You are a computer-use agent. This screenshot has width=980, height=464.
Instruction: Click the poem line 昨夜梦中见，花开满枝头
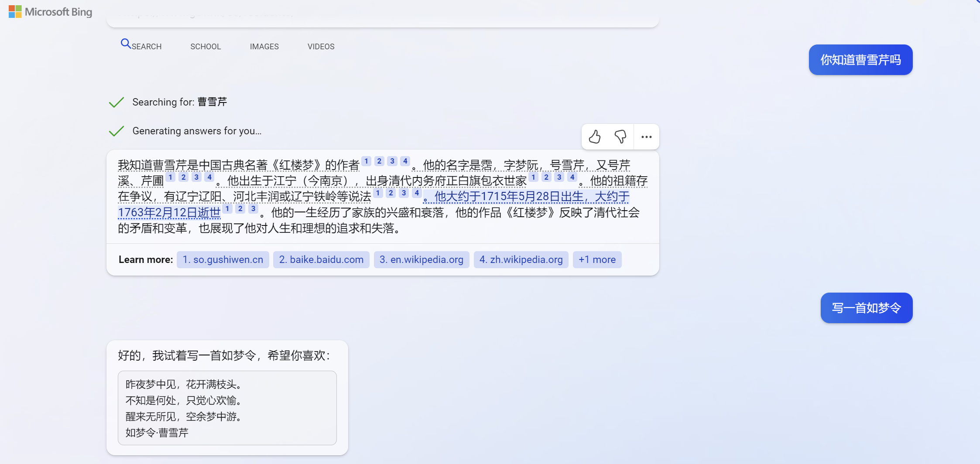pyautogui.click(x=184, y=384)
